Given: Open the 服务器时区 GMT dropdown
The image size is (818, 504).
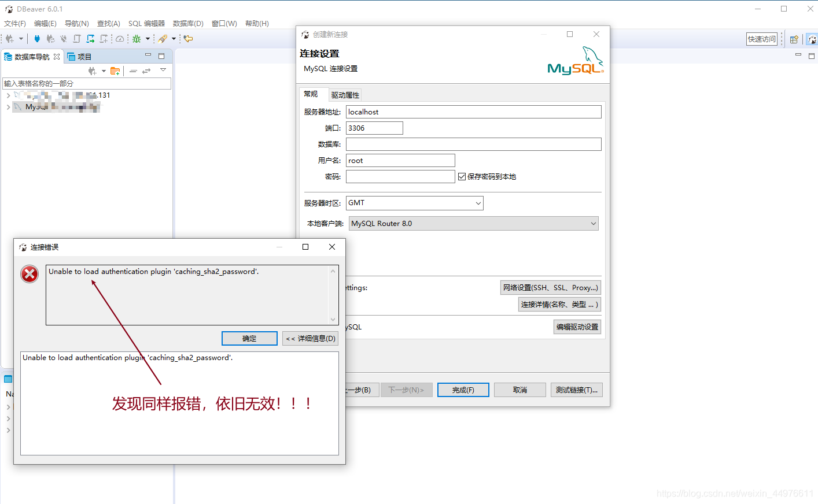Looking at the screenshot, I should point(478,203).
